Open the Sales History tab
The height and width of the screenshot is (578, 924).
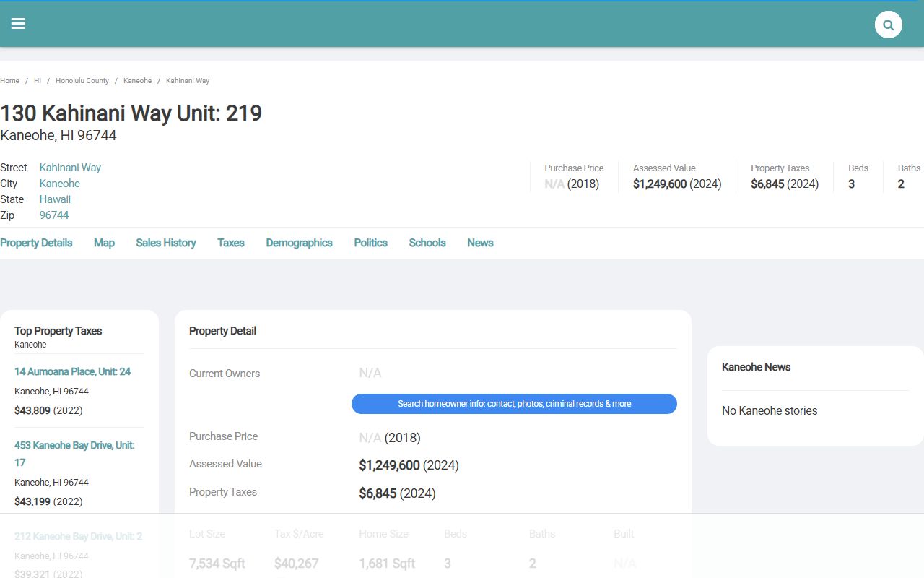[x=166, y=243]
